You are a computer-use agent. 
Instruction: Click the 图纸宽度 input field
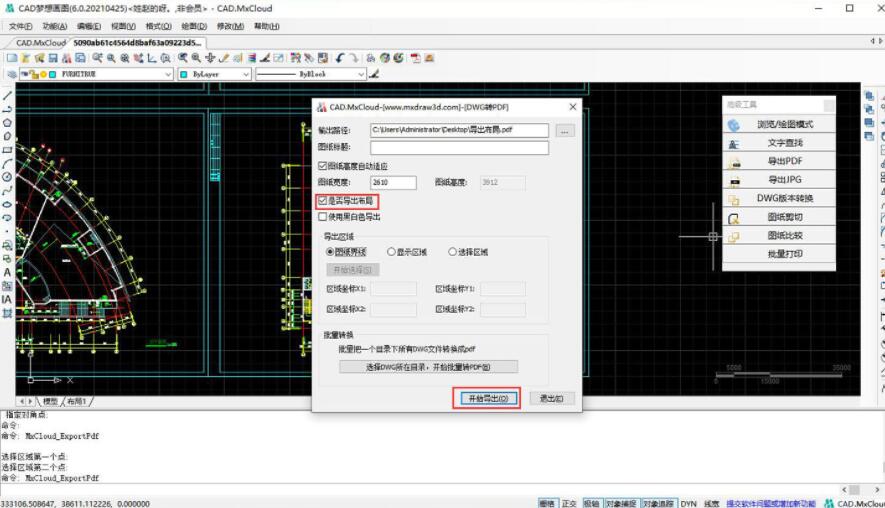392,183
